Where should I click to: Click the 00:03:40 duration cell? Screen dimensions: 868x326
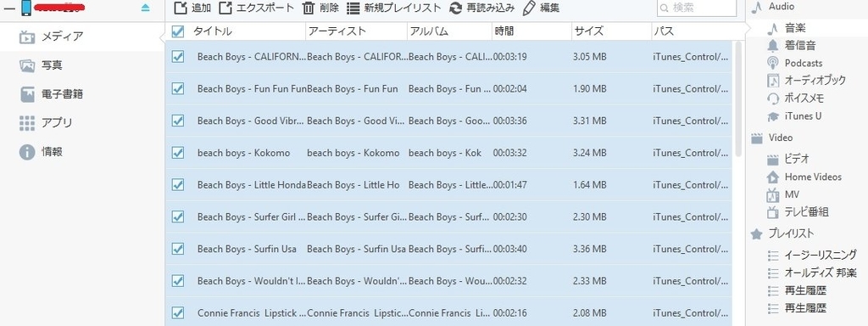click(509, 249)
